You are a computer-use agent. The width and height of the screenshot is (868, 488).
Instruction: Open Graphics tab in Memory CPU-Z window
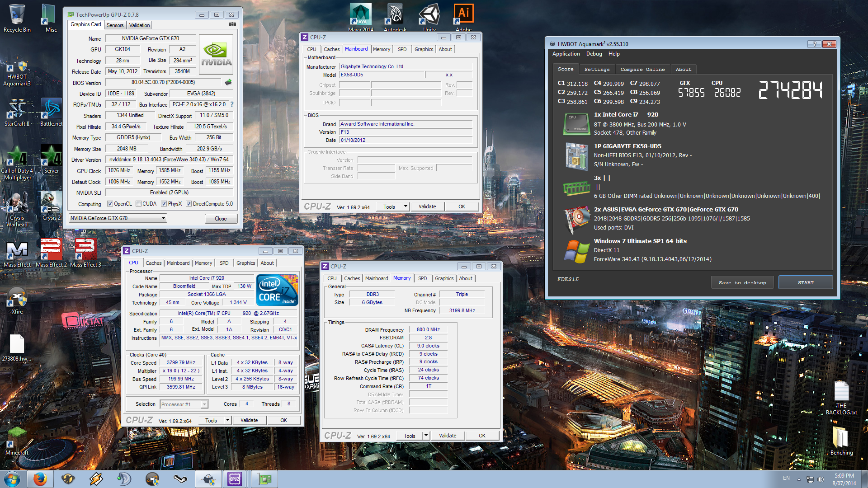(x=444, y=278)
